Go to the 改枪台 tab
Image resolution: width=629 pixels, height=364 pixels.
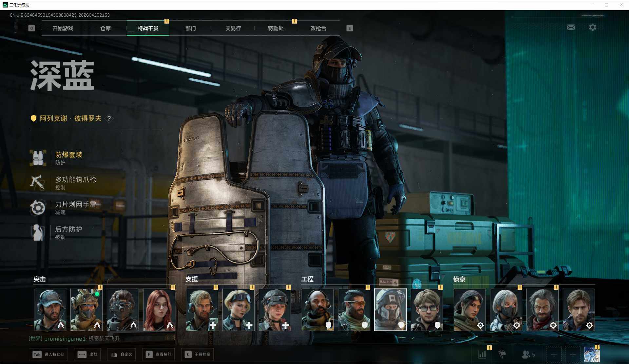[x=318, y=28]
